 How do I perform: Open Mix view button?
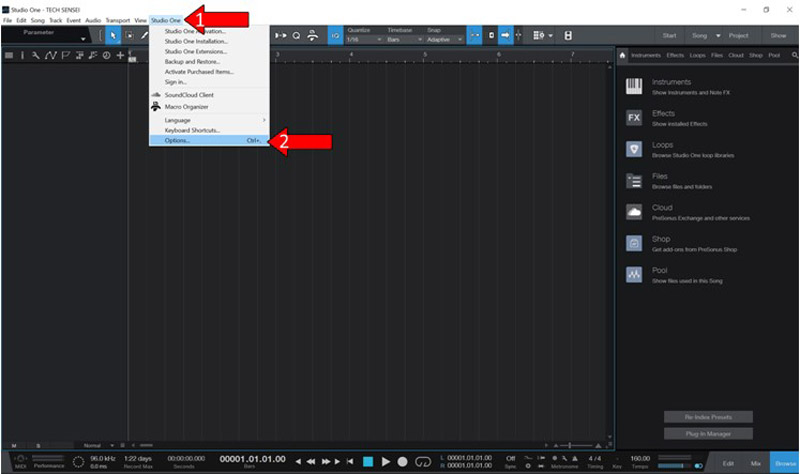pos(756,463)
